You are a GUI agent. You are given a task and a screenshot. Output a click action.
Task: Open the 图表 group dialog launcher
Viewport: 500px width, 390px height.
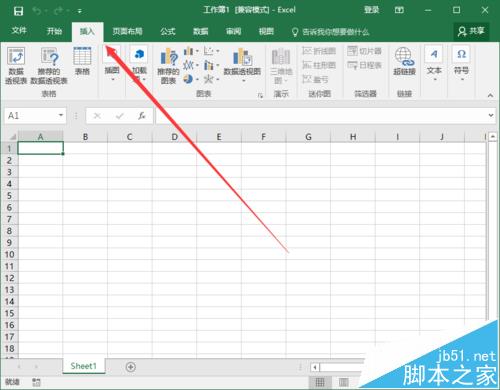point(260,96)
